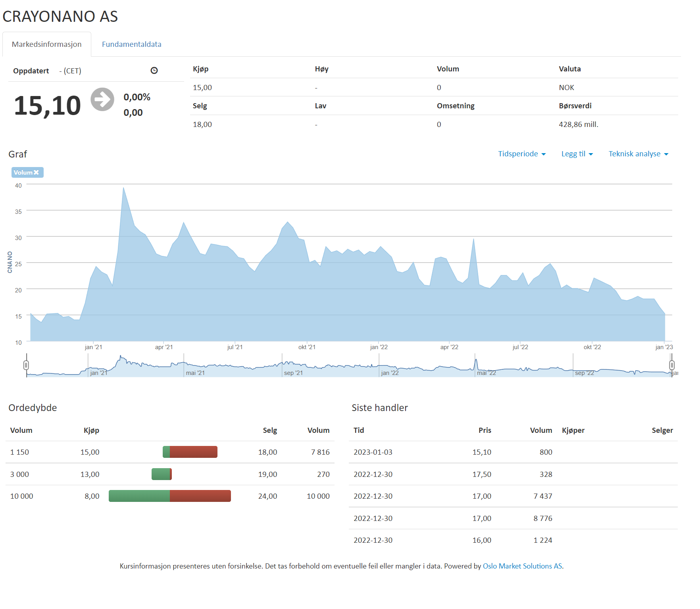Click the left handle of chart range navigator

coord(26,365)
